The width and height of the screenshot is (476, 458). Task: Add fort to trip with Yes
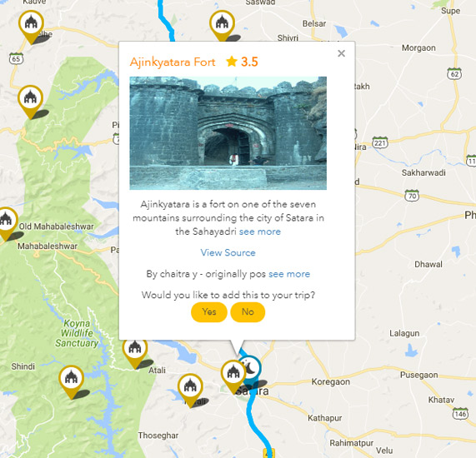pyautogui.click(x=209, y=311)
